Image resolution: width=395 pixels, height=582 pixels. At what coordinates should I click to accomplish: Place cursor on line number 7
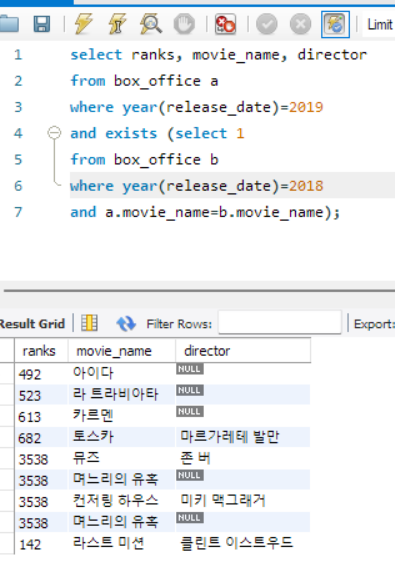[x=18, y=212]
